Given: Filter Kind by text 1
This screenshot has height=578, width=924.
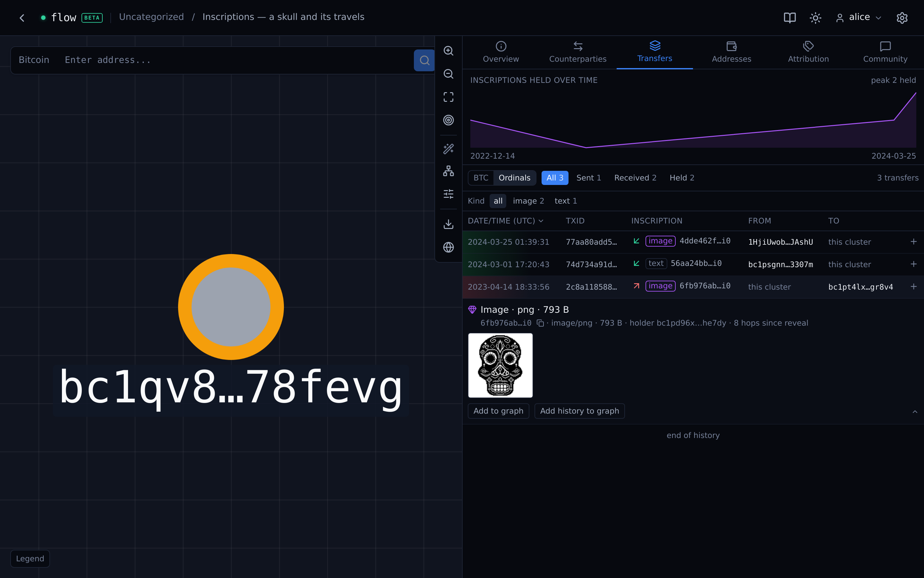Looking at the screenshot, I should 566,201.
